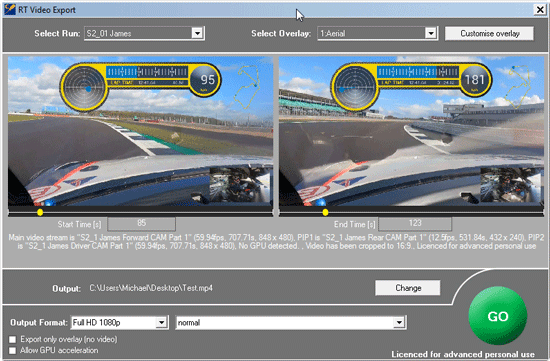Click the Start Time [s] field
Viewport: 550px width, 361px height.
[141, 223]
